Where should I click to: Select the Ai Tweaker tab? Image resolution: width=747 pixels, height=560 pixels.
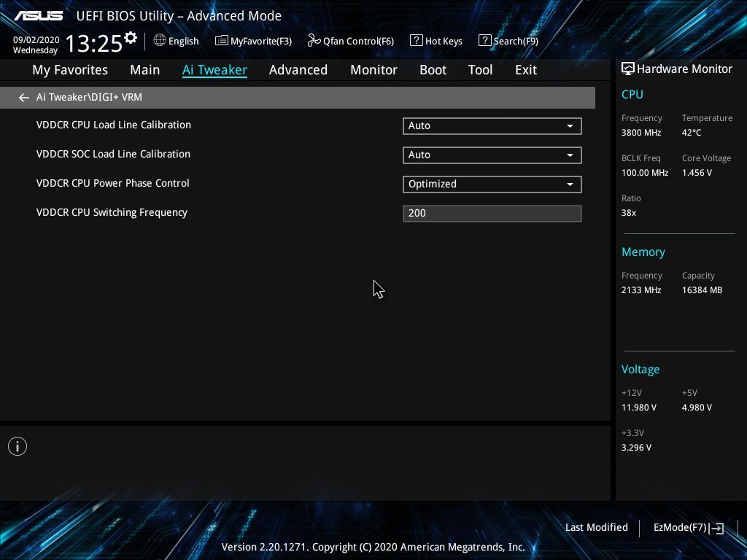point(214,70)
